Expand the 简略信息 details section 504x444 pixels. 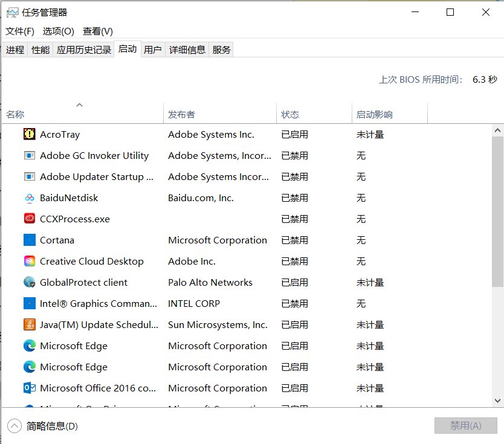13,426
